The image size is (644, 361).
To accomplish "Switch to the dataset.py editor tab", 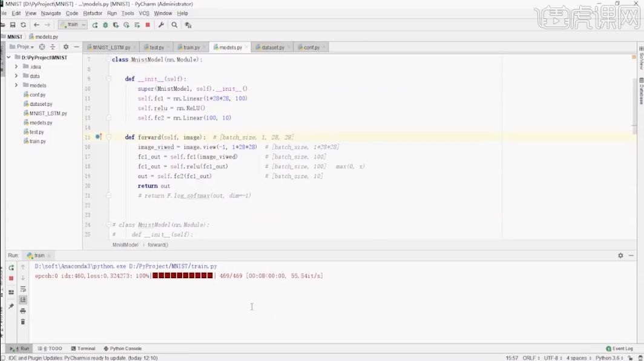I will click(270, 48).
